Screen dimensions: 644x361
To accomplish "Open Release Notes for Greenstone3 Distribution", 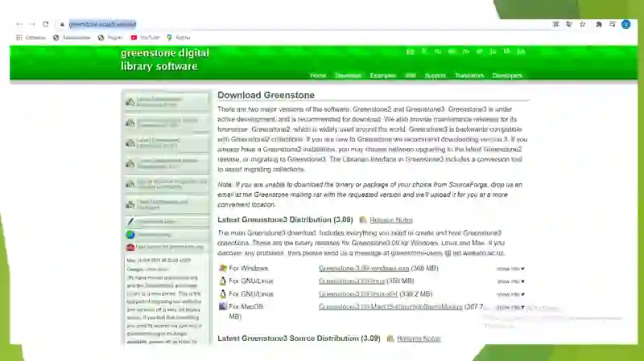I will (x=391, y=219).
